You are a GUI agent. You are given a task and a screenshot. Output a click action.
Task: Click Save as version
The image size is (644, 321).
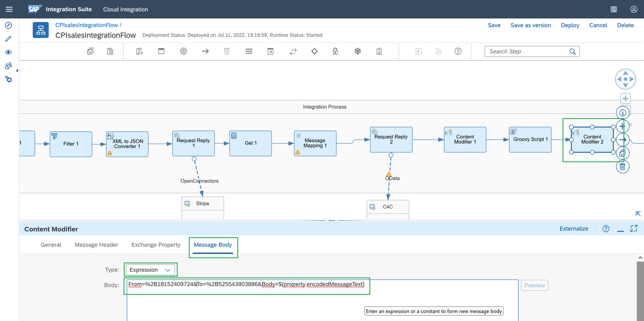coord(531,25)
